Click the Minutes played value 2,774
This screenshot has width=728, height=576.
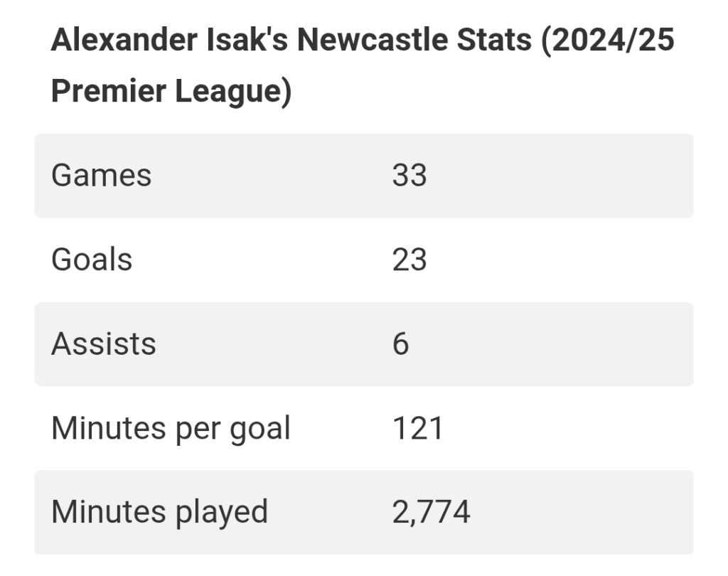coord(431,512)
